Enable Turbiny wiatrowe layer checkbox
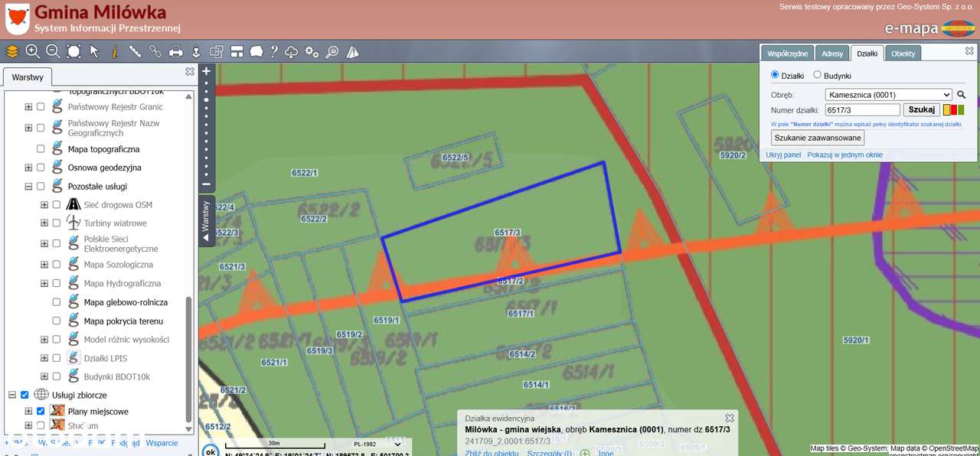The image size is (980, 456). (56, 223)
